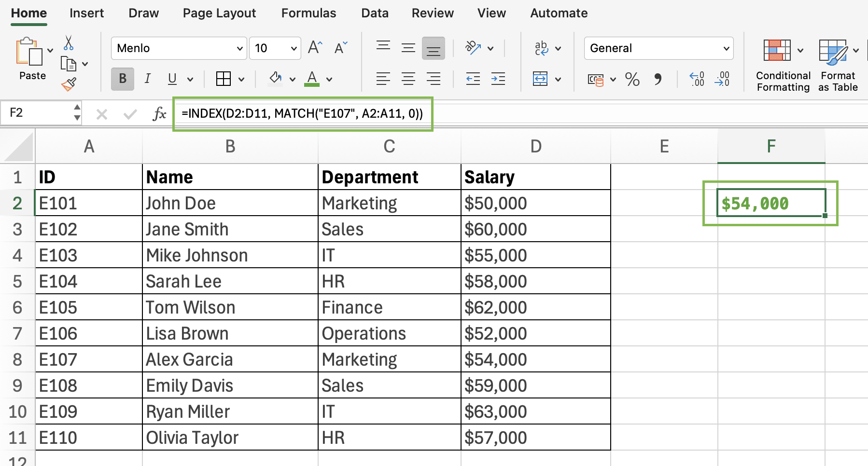Decrease decimal places
868x466 pixels.
click(x=722, y=79)
